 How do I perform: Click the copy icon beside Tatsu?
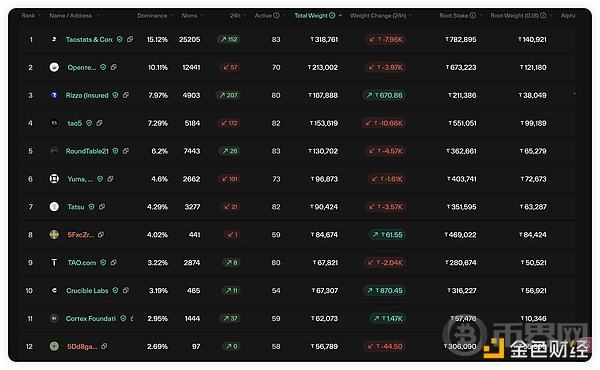[102, 207]
